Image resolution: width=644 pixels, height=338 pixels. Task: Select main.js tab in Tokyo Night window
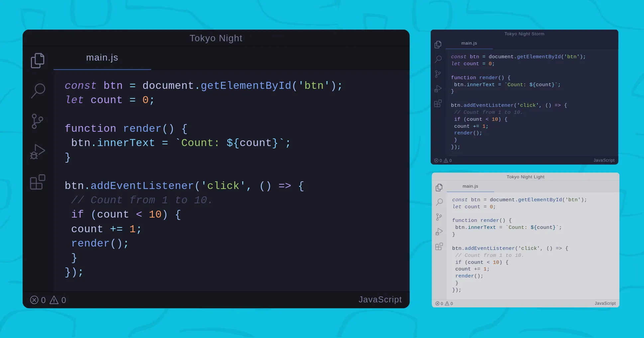102,58
